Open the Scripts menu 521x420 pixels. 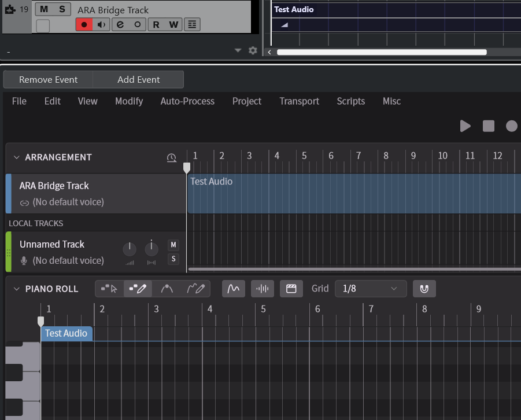point(351,101)
